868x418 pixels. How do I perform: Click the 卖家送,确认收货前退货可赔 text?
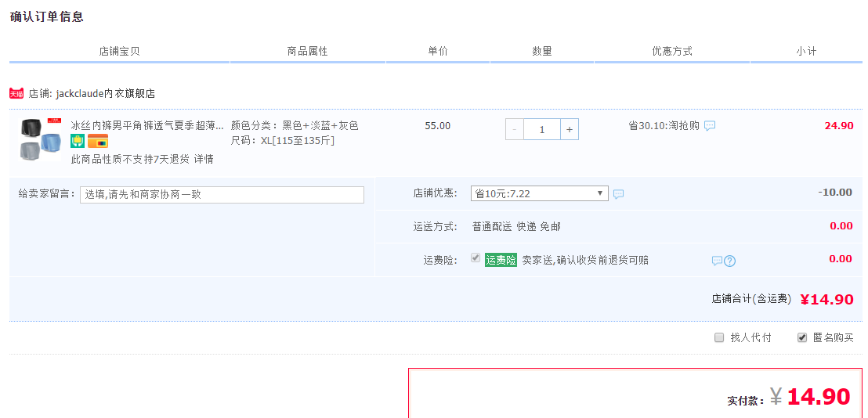[585, 260]
